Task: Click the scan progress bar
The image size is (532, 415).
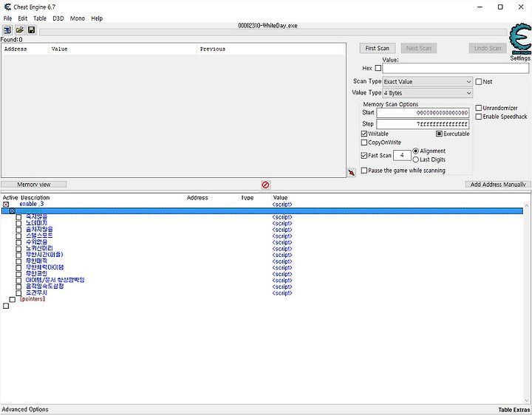Action: pyautogui.click(x=273, y=32)
